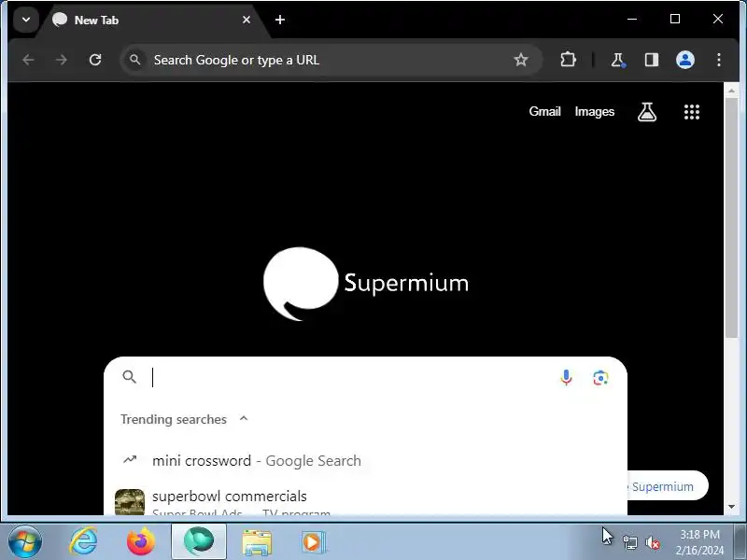The width and height of the screenshot is (747, 560).
Task: Click the customize Supermium button
Action: tap(667, 485)
